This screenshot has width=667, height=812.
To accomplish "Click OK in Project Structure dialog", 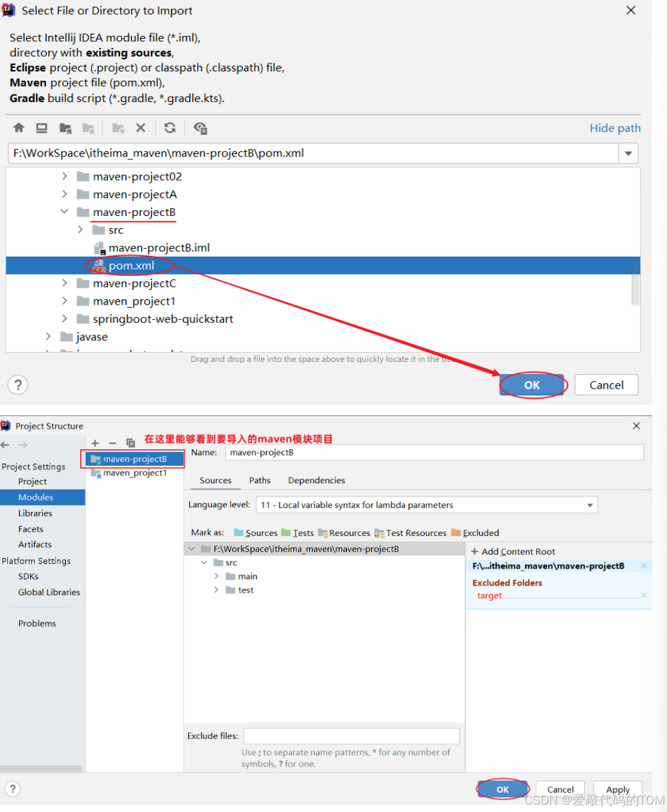I will click(x=503, y=789).
